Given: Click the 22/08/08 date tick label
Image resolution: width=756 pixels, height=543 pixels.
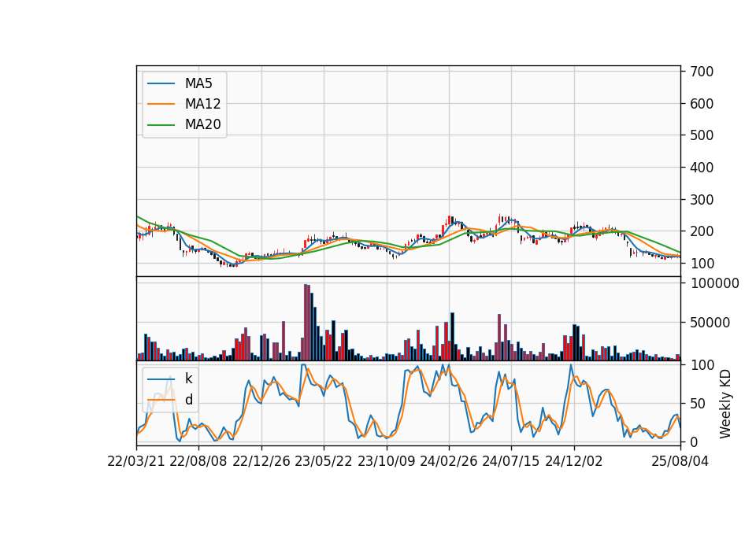Looking at the screenshot, I should click(198, 461).
